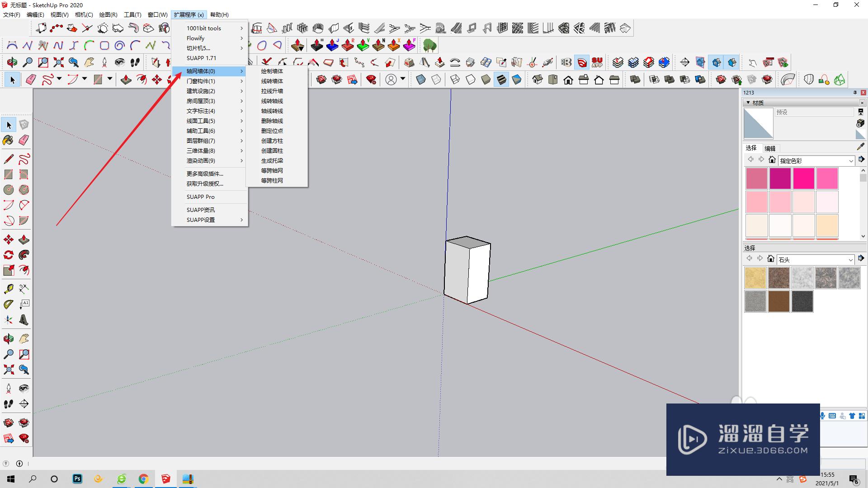The width and height of the screenshot is (868, 488).
Task: Switch to the 编辑 tab in materials
Action: (x=770, y=148)
